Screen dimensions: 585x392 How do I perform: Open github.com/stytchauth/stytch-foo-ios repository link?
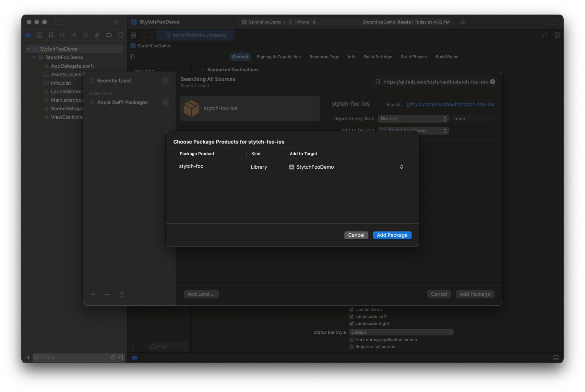coord(450,104)
